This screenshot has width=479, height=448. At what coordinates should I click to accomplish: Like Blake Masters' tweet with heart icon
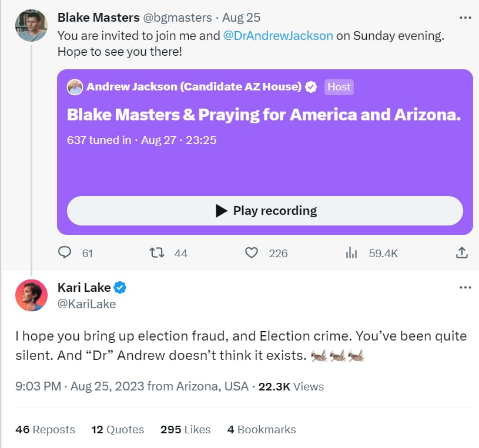point(252,252)
